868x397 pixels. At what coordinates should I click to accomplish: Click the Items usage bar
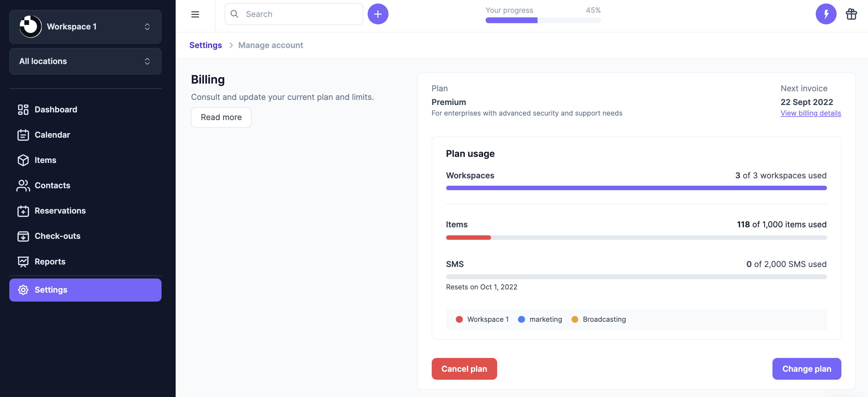coord(636,238)
